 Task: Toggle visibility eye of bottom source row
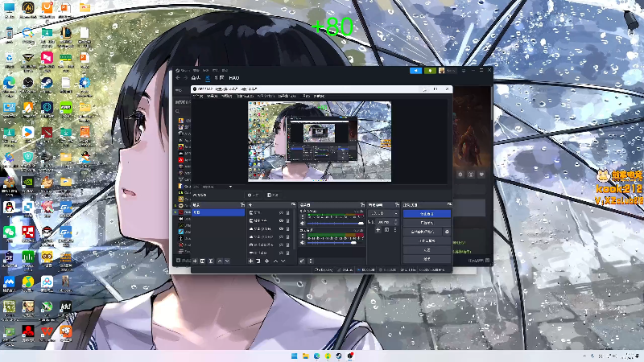(281, 253)
